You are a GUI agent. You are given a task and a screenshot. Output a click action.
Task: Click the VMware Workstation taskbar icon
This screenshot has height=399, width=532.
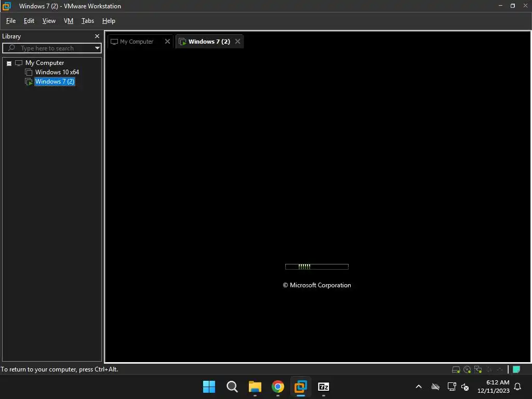(x=301, y=387)
